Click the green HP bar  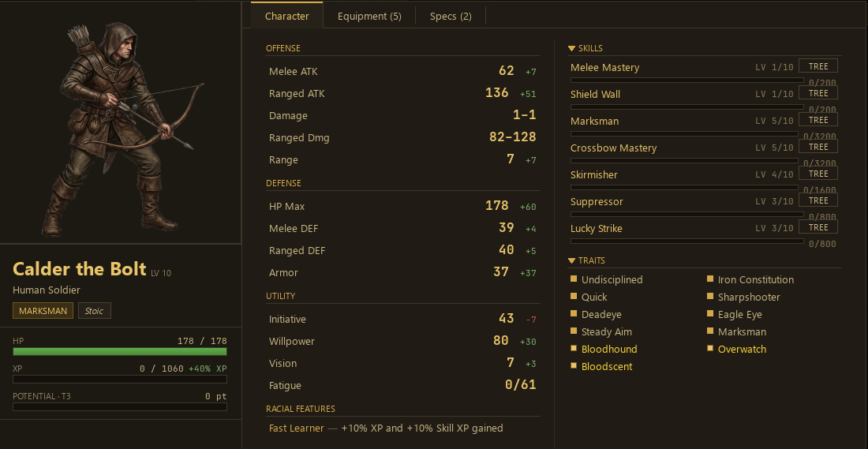[120, 352]
